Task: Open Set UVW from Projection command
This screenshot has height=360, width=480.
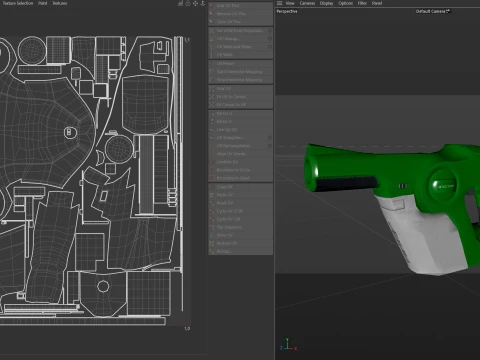Action: tap(240, 30)
